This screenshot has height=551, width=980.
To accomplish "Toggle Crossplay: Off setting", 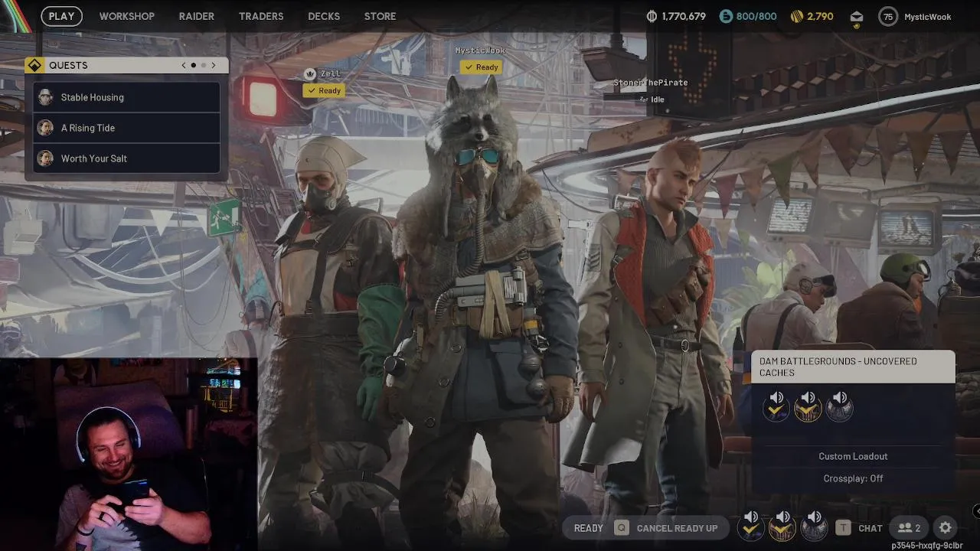I will click(853, 478).
